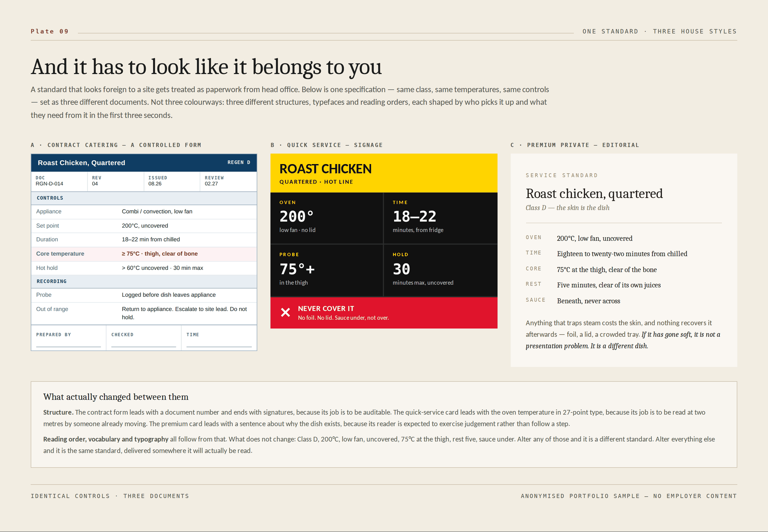Click 'Combi / convection, low fan' value
This screenshot has width=768, height=532.
157,212
